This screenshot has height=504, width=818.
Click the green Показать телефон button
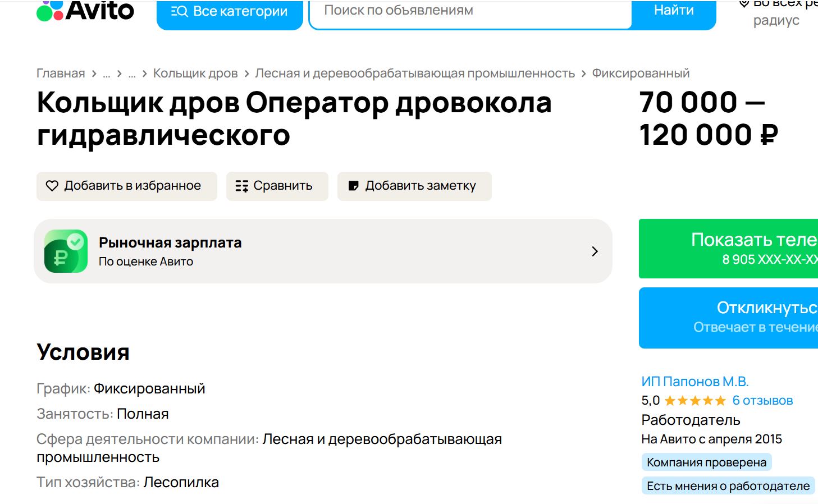728,249
